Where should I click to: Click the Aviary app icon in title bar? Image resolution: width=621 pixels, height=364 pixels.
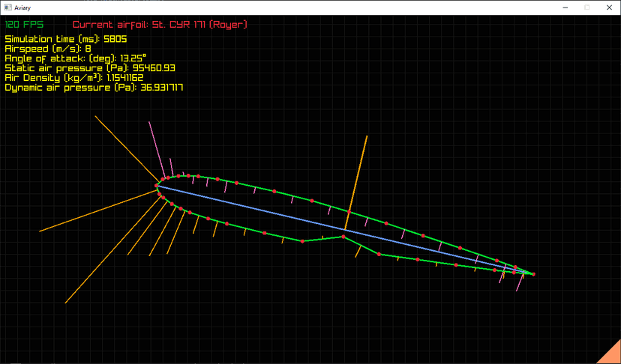coord(7,7)
